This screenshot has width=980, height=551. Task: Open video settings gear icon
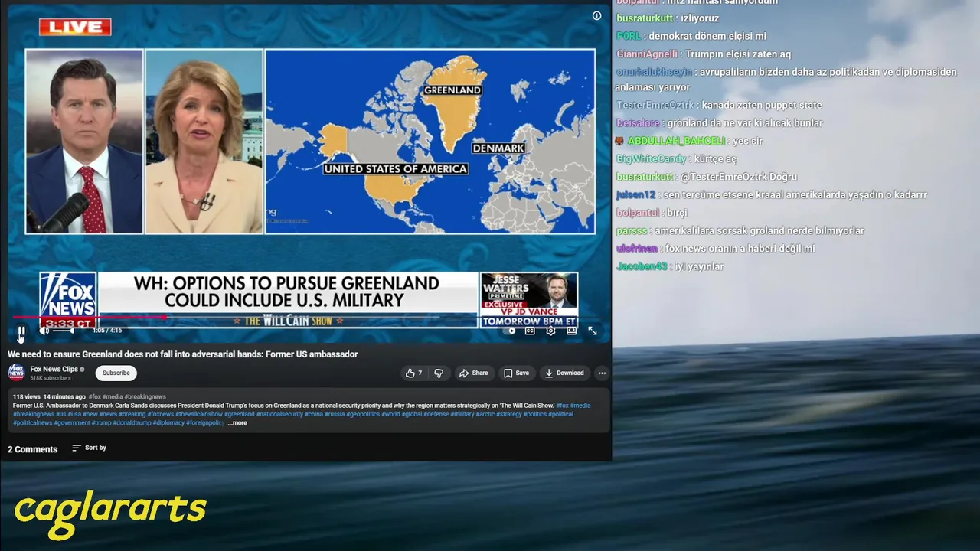click(550, 331)
